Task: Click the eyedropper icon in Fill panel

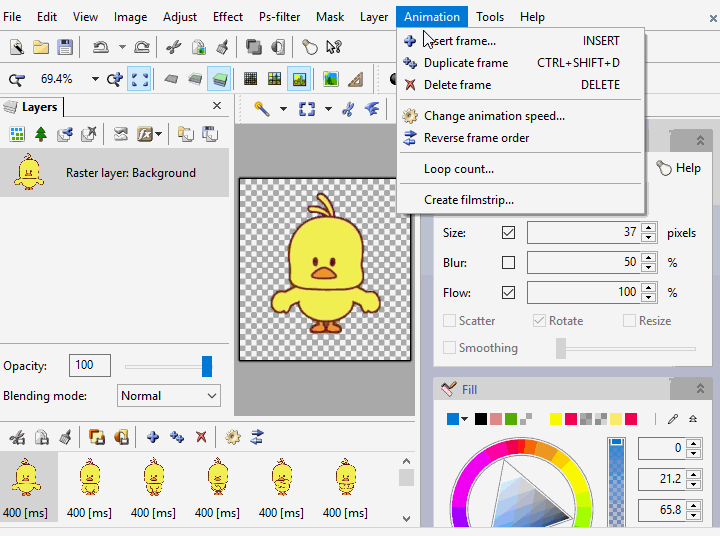Action: coord(673,419)
